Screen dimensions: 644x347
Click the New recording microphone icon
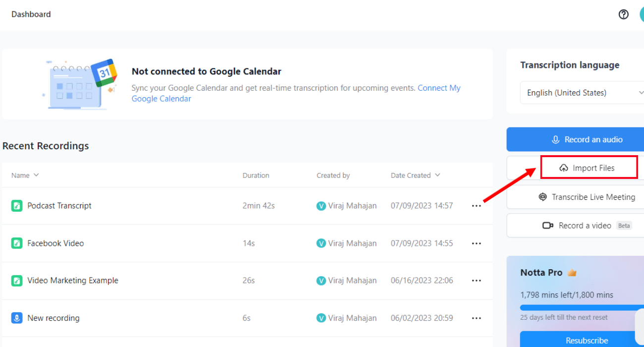(17, 318)
